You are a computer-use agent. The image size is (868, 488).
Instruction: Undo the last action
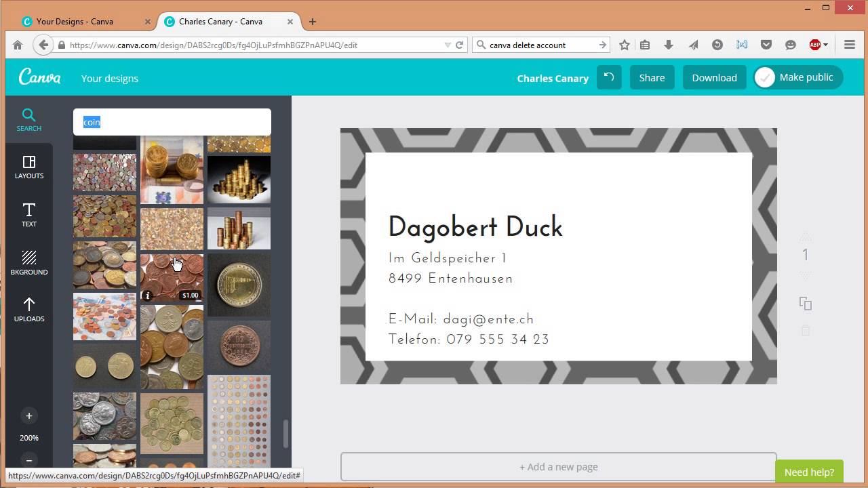tap(609, 77)
